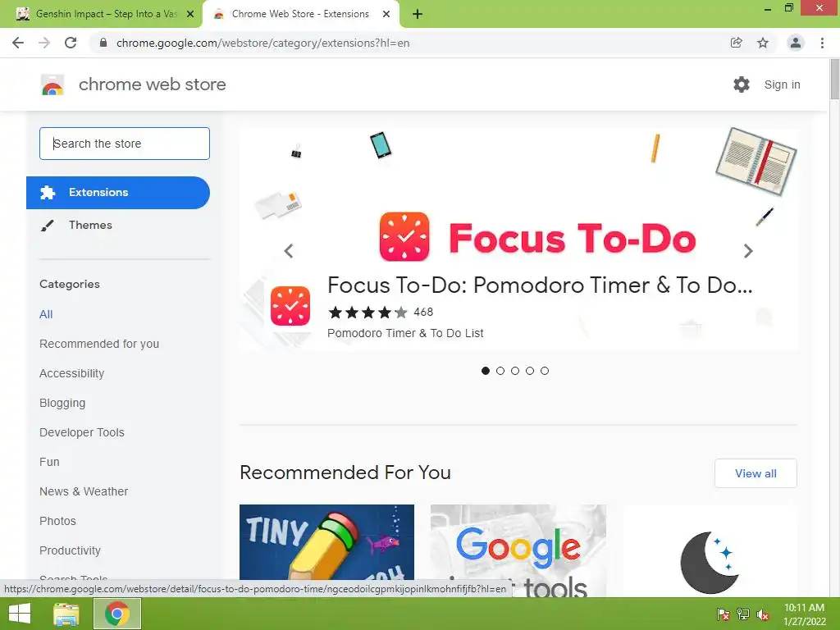Open the Chrome profile avatar icon
Image resolution: width=840 pixels, height=630 pixels.
(796, 43)
